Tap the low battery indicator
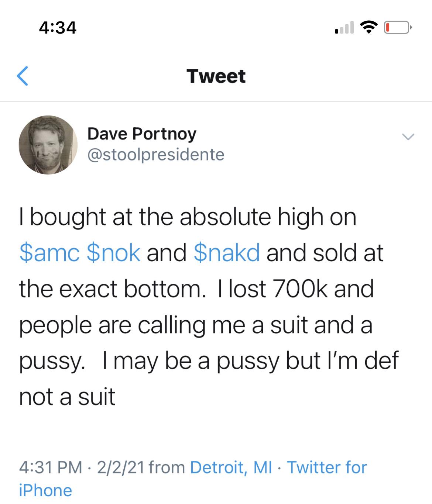 397,28
